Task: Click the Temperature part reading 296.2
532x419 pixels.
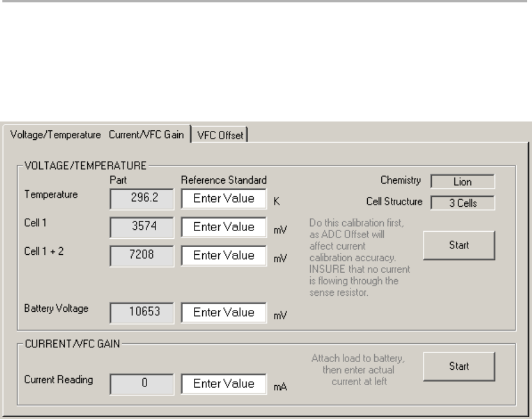Action: [142, 199]
